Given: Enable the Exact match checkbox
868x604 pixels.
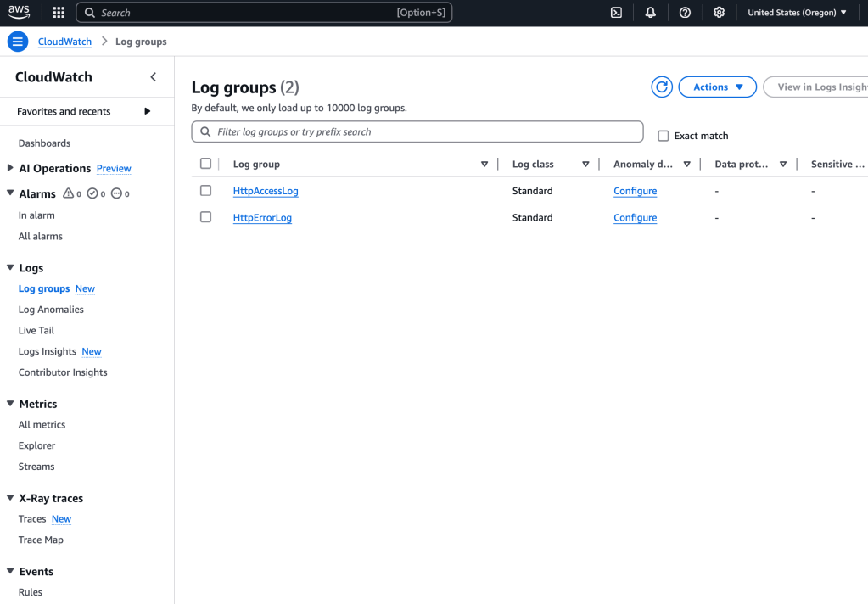Looking at the screenshot, I should click(x=664, y=136).
